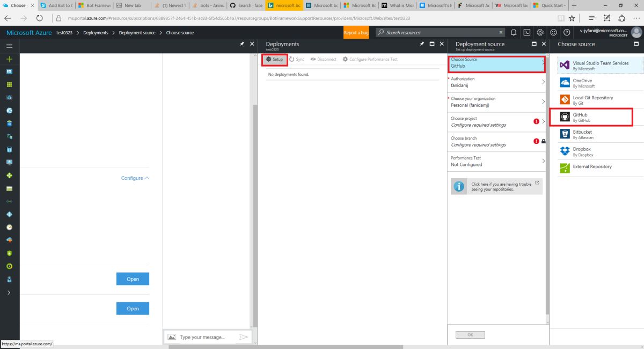Open Choose your organization row
Image resolution: width=644 pixels, height=349 pixels.
pos(497,102)
